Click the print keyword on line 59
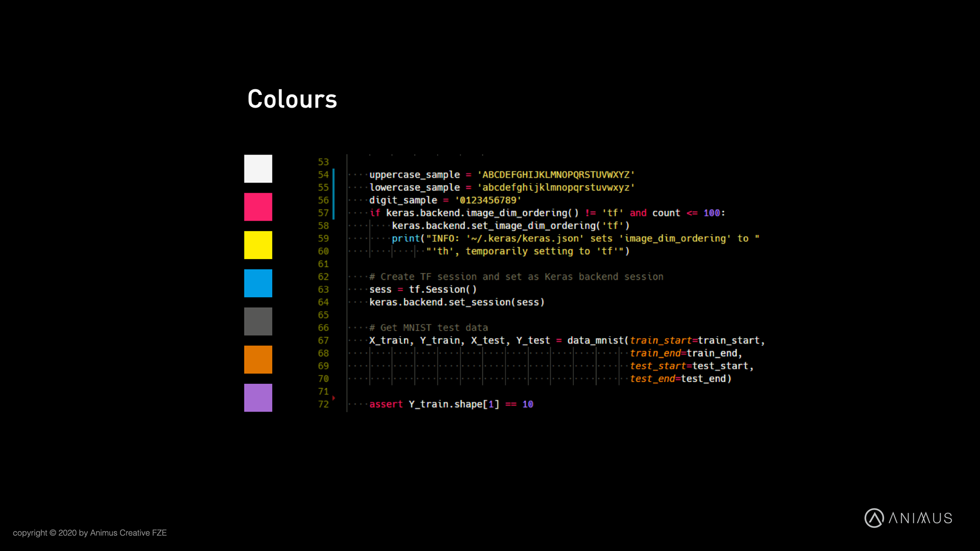Viewport: 980px width, 551px height. [x=405, y=238]
